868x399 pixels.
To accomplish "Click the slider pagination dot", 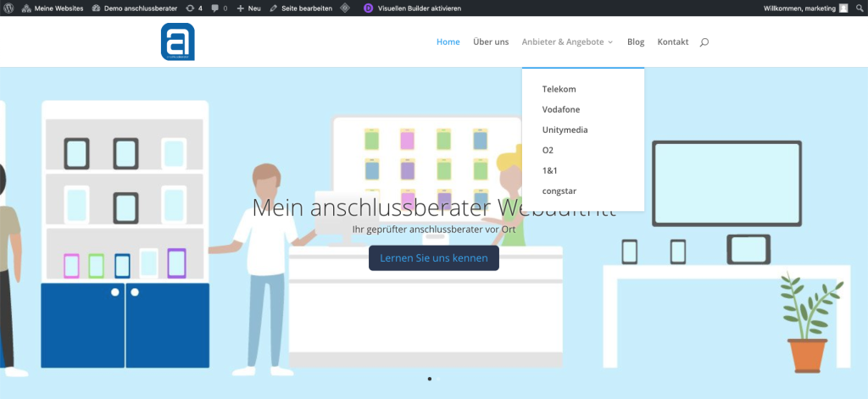I will 430,379.
